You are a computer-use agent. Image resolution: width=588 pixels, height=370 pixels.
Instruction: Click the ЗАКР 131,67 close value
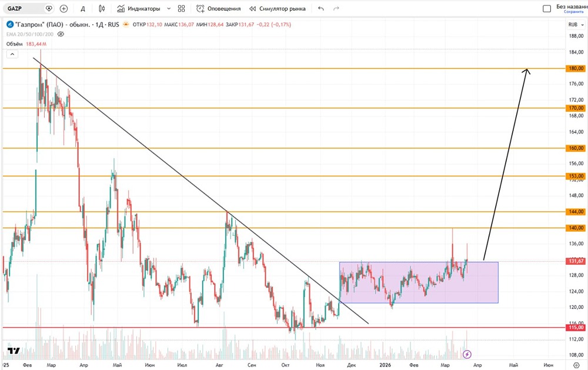pyautogui.click(x=240, y=24)
